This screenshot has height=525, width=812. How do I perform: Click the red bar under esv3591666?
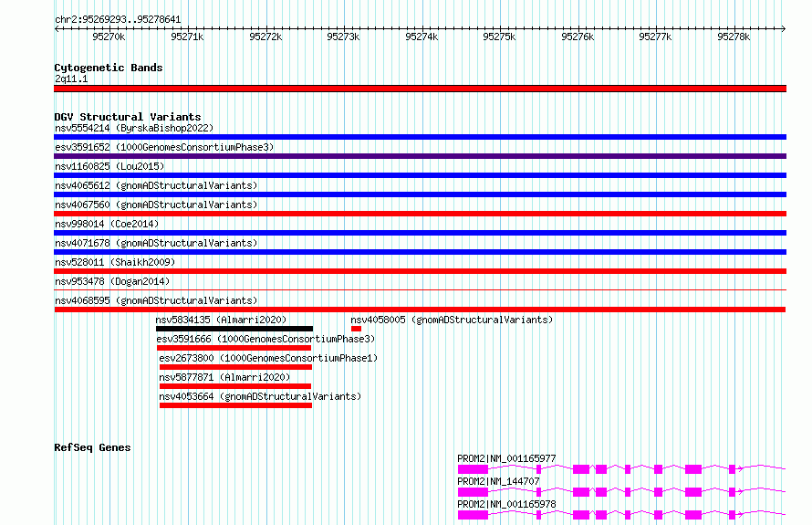[234, 348]
